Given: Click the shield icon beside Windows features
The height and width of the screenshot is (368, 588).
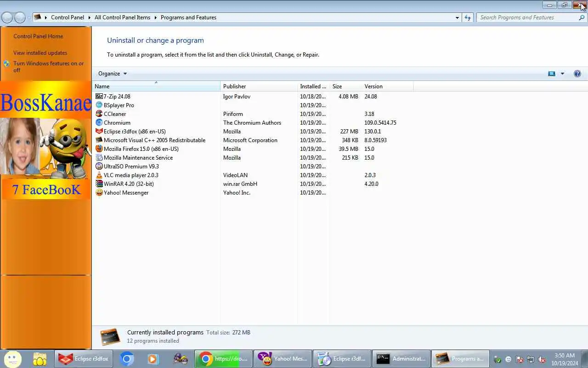Looking at the screenshot, I should (6, 64).
